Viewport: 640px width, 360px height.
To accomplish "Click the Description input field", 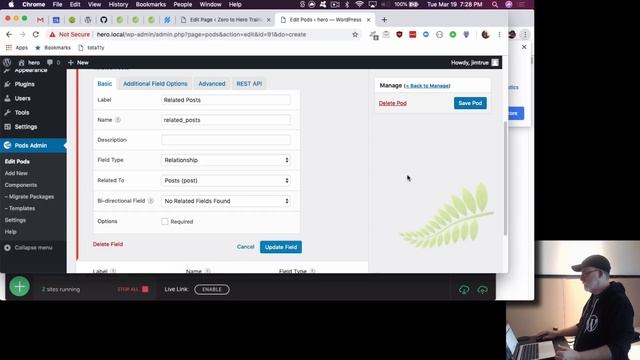I will tap(226, 140).
